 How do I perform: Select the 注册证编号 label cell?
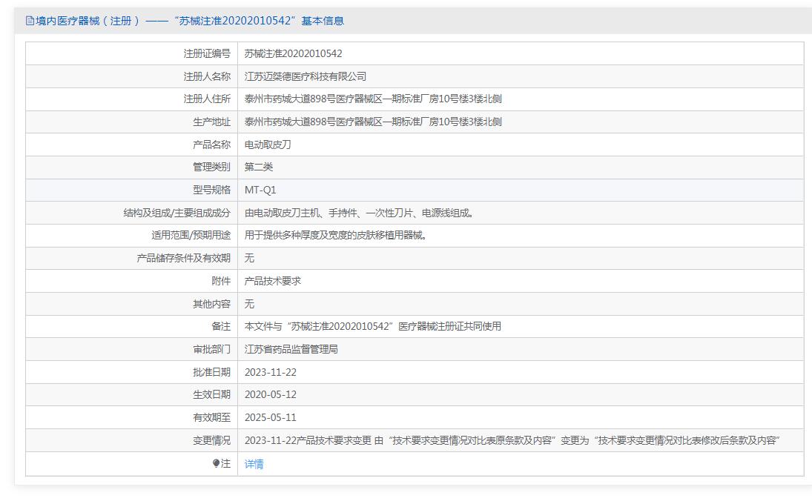[207, 53]
